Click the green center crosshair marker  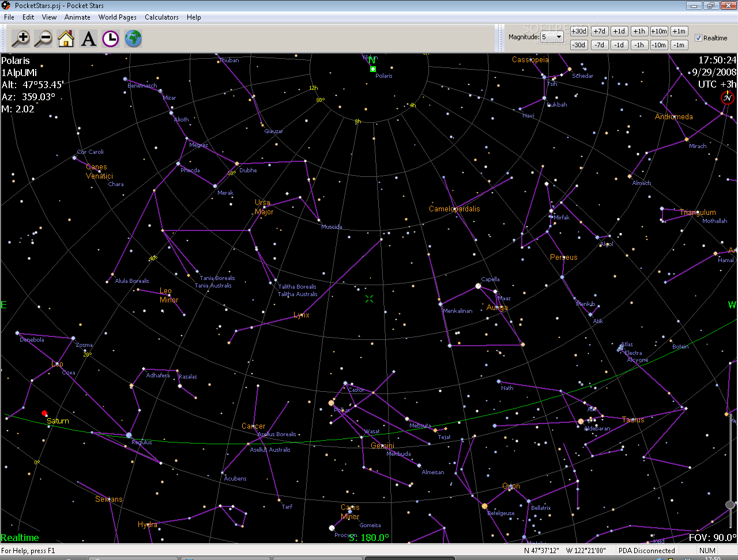click(x=369, y=298)
